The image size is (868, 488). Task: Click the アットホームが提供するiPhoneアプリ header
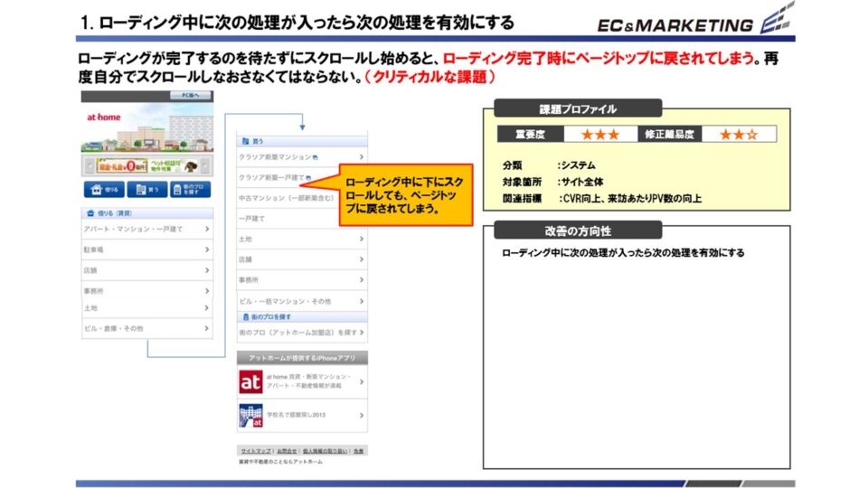302,358
